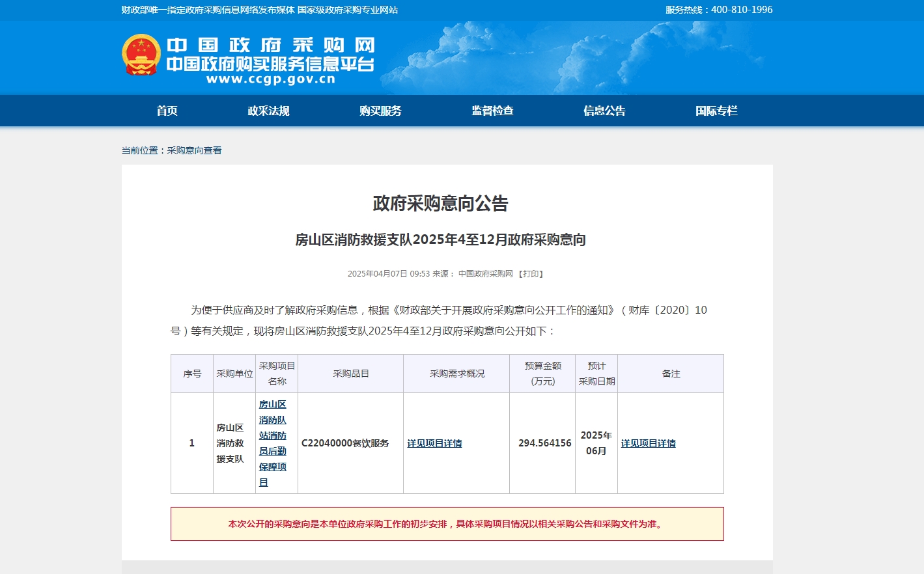Select 监督检查 menu item
Viewport: 924px width, 574px height.
point(492,111)
